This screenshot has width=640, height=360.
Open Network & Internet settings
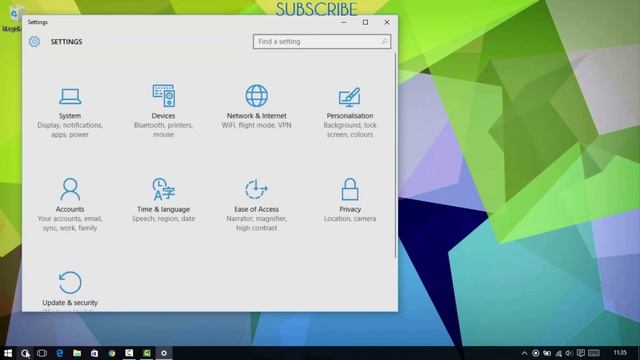tap(256, 107)
